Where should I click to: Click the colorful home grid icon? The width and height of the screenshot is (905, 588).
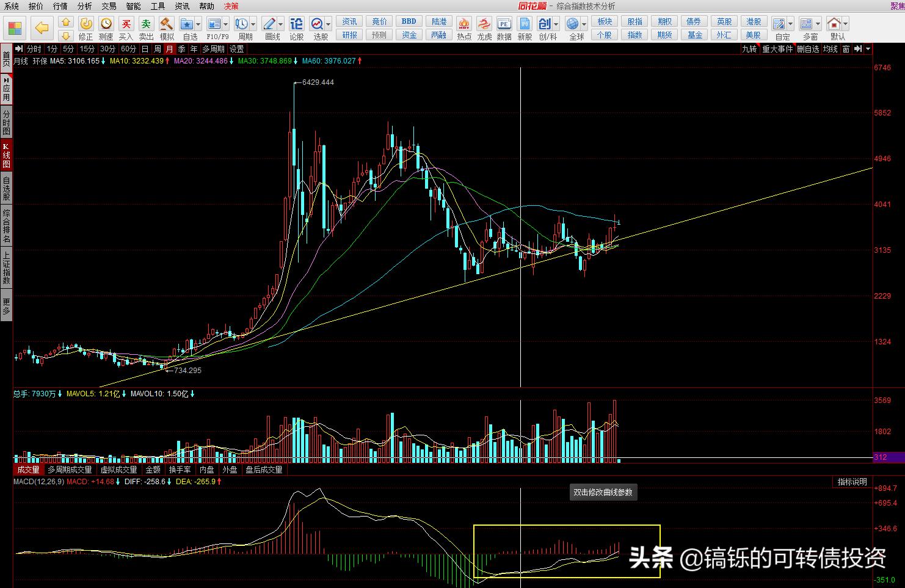tap(15, 28)
